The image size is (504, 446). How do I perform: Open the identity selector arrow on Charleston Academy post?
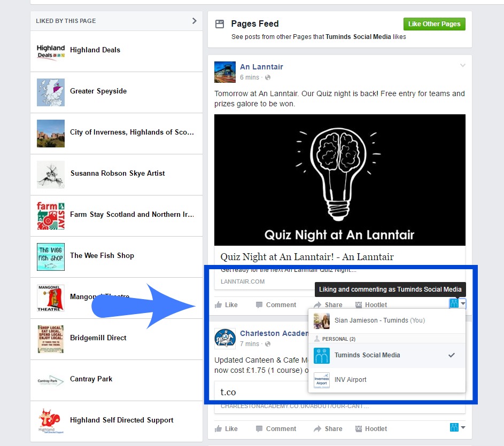pos(463,427)
